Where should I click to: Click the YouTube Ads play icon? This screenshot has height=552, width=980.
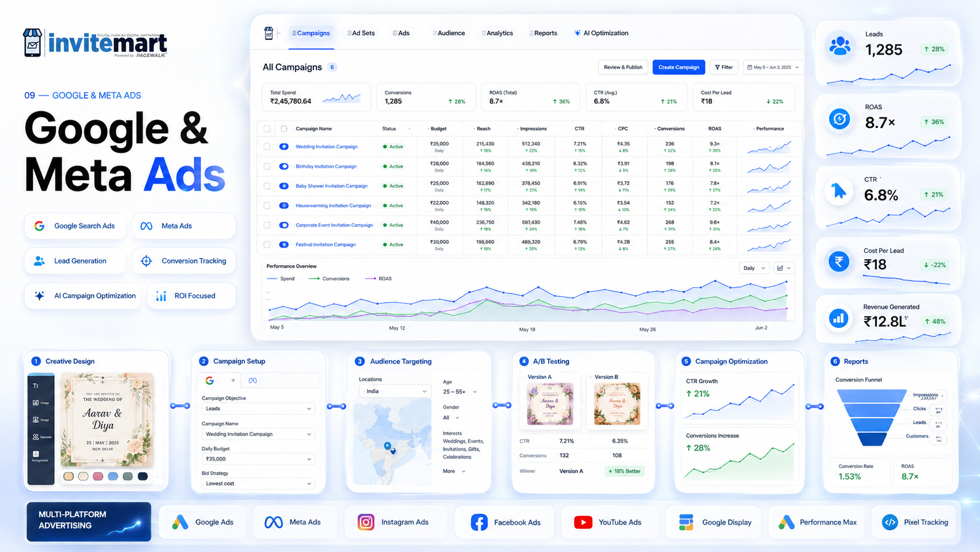click(583, 522)
